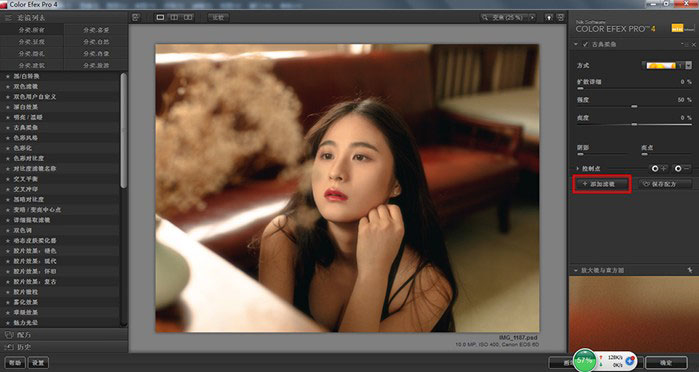Click the 比较 compare button
Viewport: 699px width, 372px height.
pos(218,17)
